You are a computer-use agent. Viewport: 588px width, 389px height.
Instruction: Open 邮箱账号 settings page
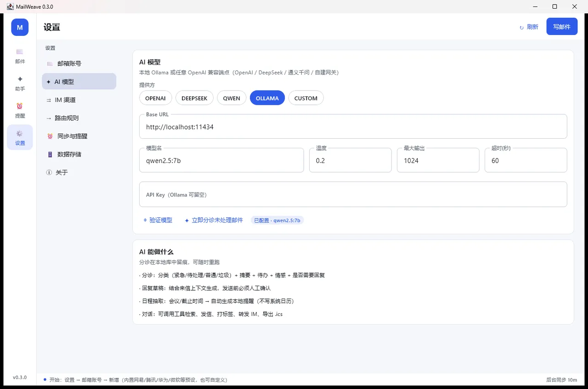point(79,64)
